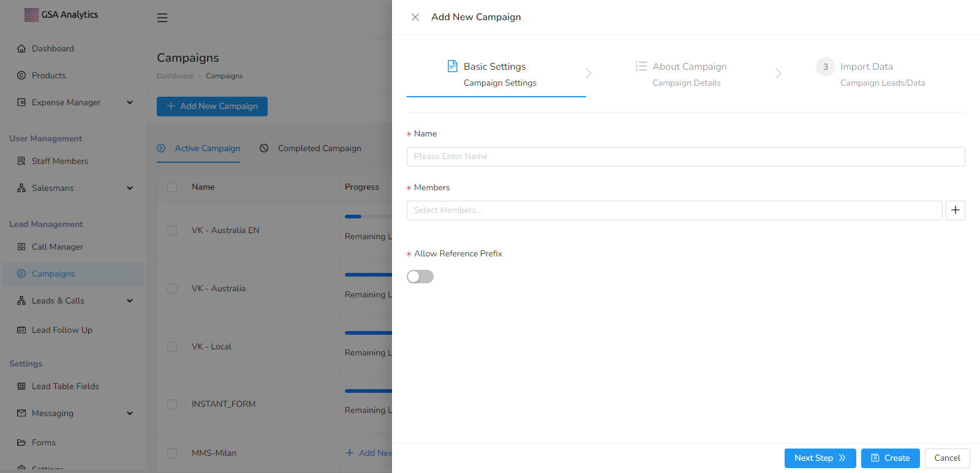Screen dimensions: 980x473
Task: Click the Name column header
Action: pos(203,187)
